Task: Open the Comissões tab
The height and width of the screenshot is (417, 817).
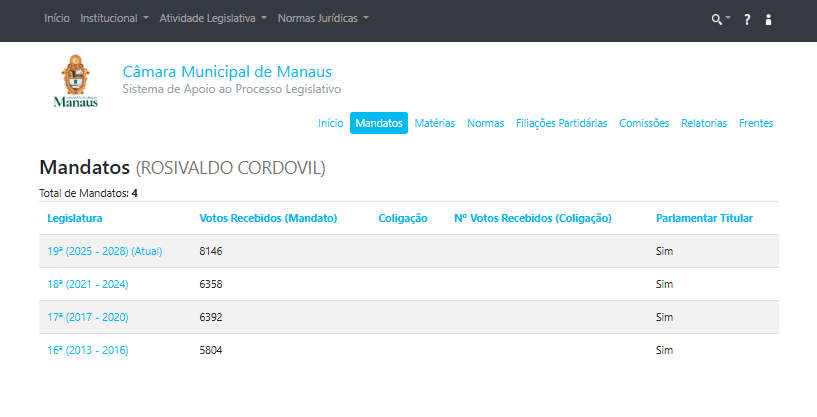Action: tap(644, 123)
